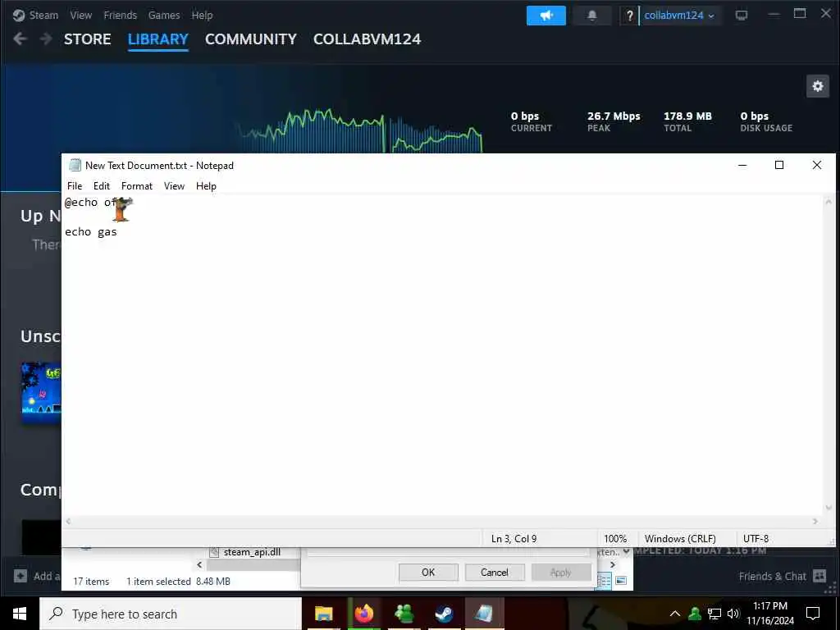Open the volume speaker tray icon

tap(733, 614)
